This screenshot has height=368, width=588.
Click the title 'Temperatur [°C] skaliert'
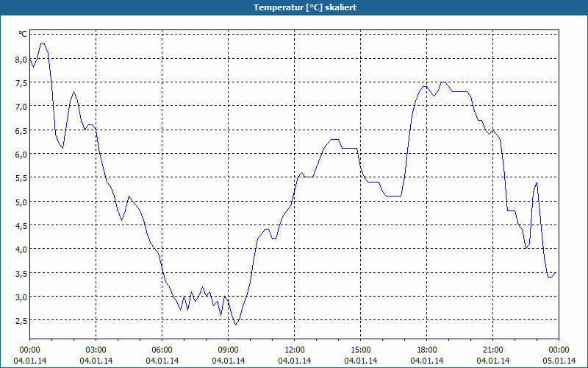(305, 7)
